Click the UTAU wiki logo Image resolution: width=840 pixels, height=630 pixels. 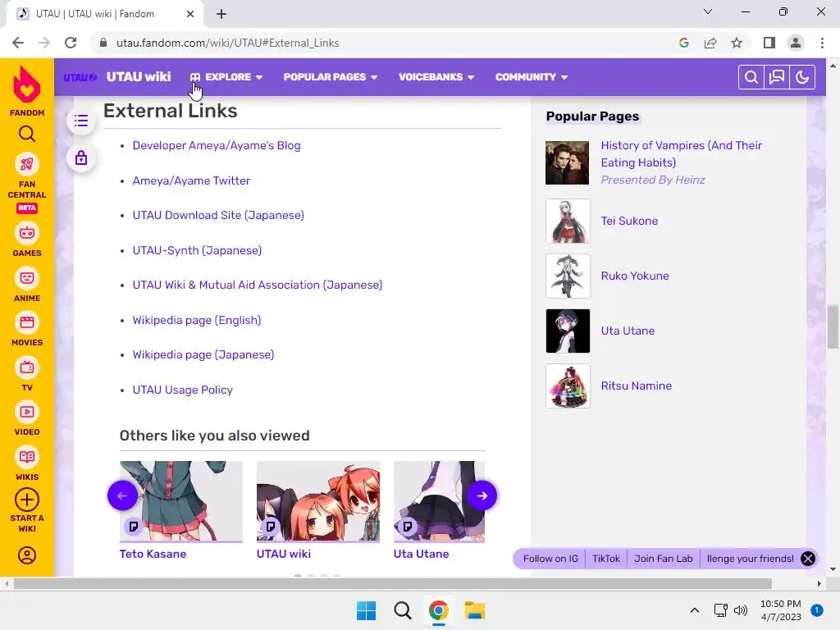click(x=80, y=77)
